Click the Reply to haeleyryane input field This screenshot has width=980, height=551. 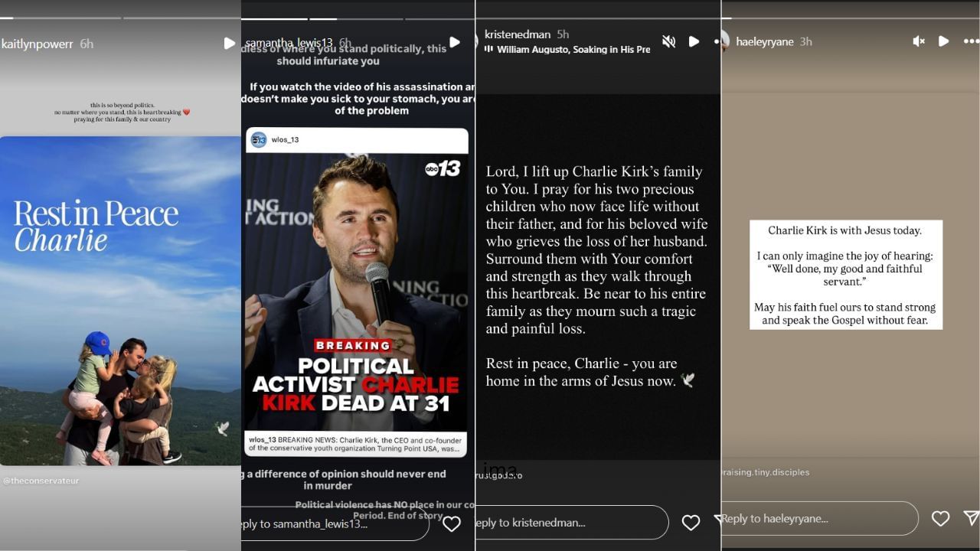pyautogui.click(x=819, y=519)
